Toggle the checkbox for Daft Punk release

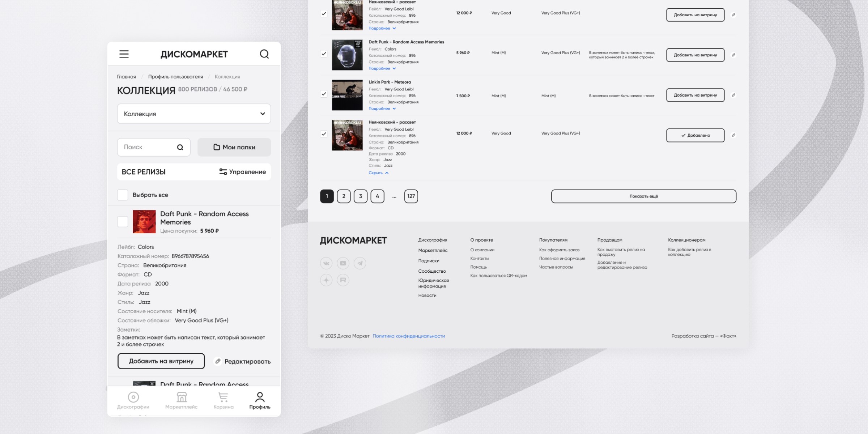click(122, 221)
